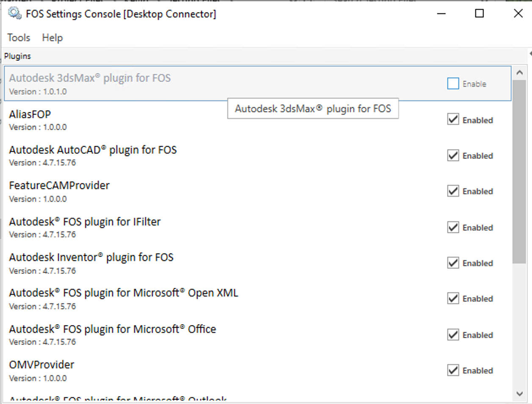Disable the Autodesk Inventor plugin
This screenshot has height=404, width=532.
tap(452, 263)
